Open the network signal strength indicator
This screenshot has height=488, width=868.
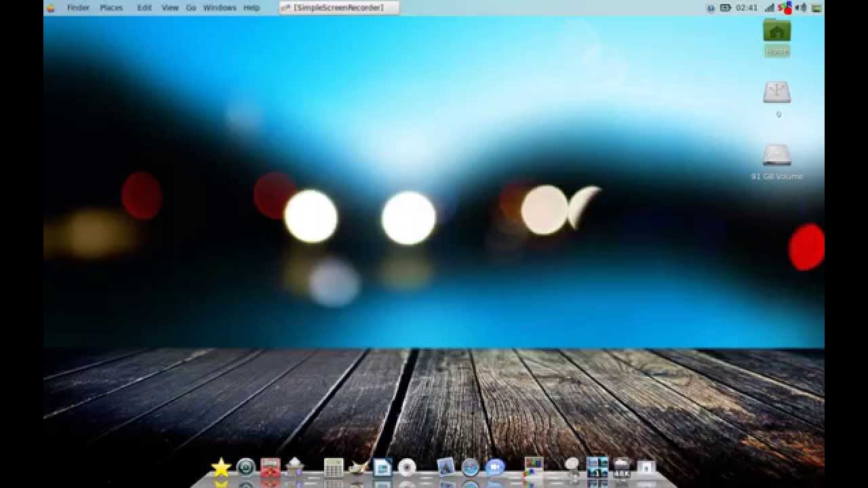pos(770,8)
